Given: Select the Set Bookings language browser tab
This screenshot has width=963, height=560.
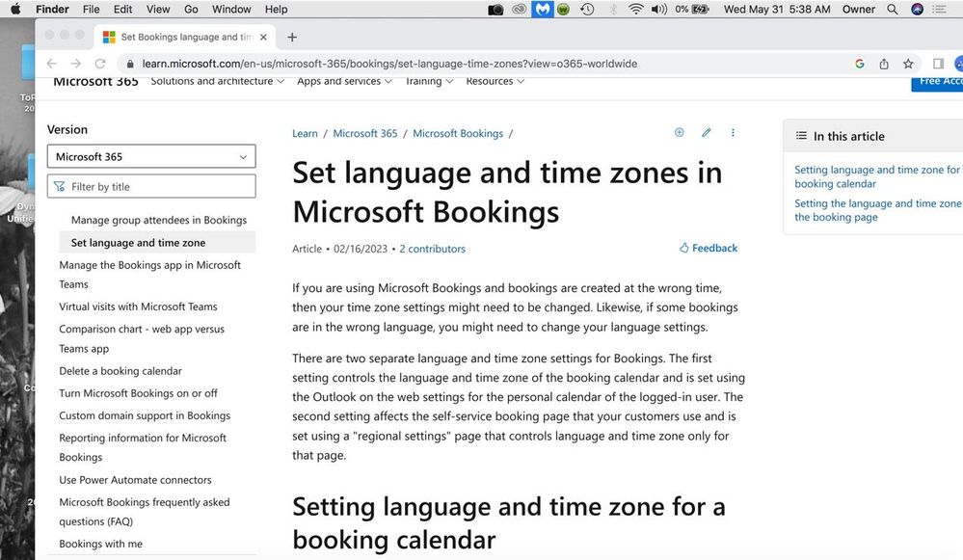Looking at the screenshot, I should 184,37.
